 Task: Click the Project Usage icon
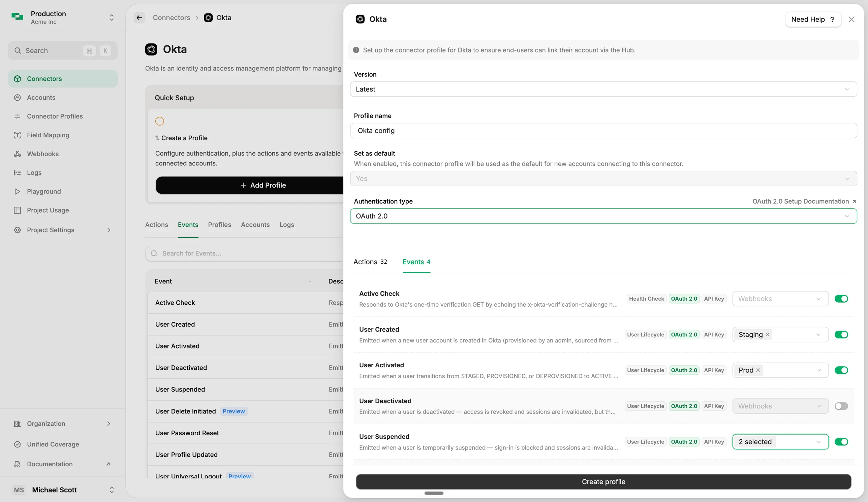point(17,210)
